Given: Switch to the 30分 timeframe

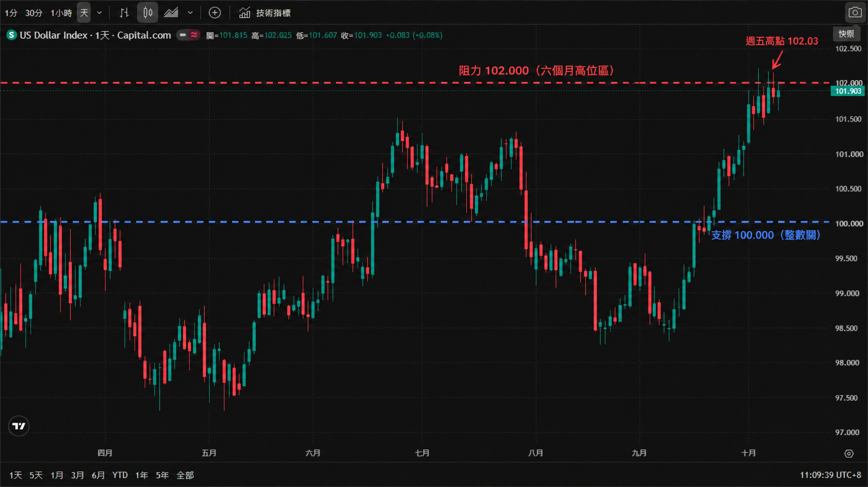Looking at the screenshot, I should click(x=34, y=13).
